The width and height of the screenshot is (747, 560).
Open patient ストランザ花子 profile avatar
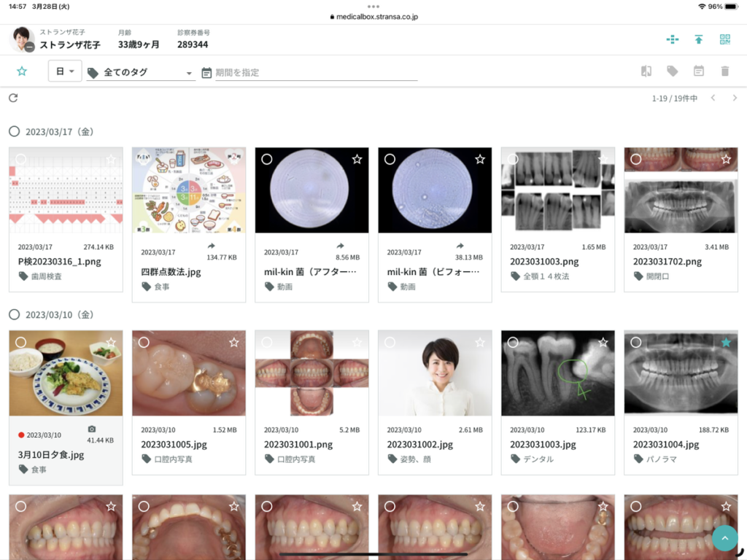click(22, 39)
